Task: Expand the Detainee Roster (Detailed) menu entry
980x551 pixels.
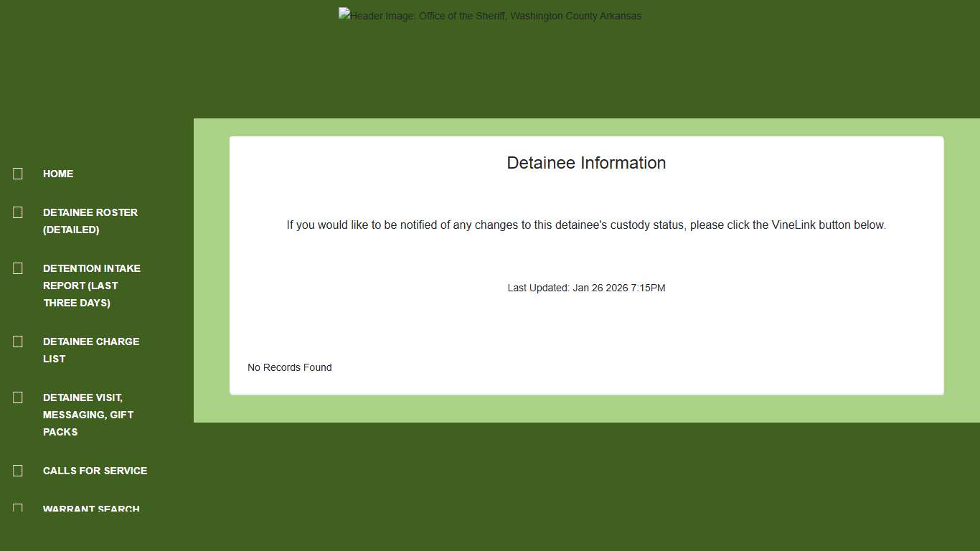Action: 90,221
